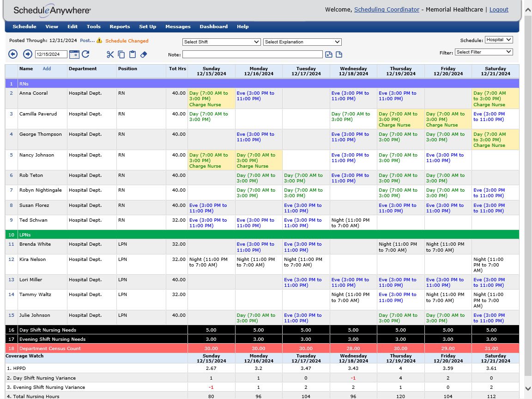This screenshot has width=532, height=399.
Task: Click the refresh schedule icon
Action: (85, 54)
